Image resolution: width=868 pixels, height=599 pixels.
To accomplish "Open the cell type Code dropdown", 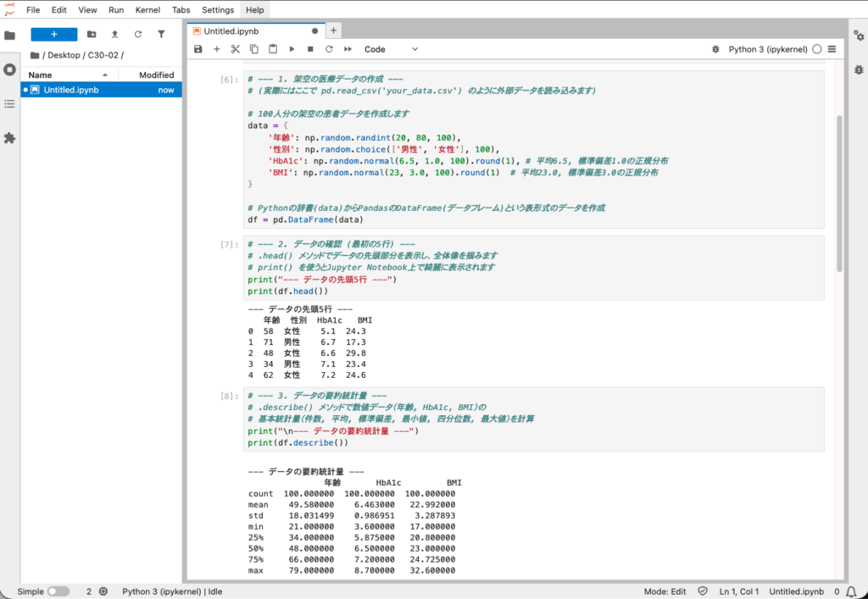I will click(391, 49).
